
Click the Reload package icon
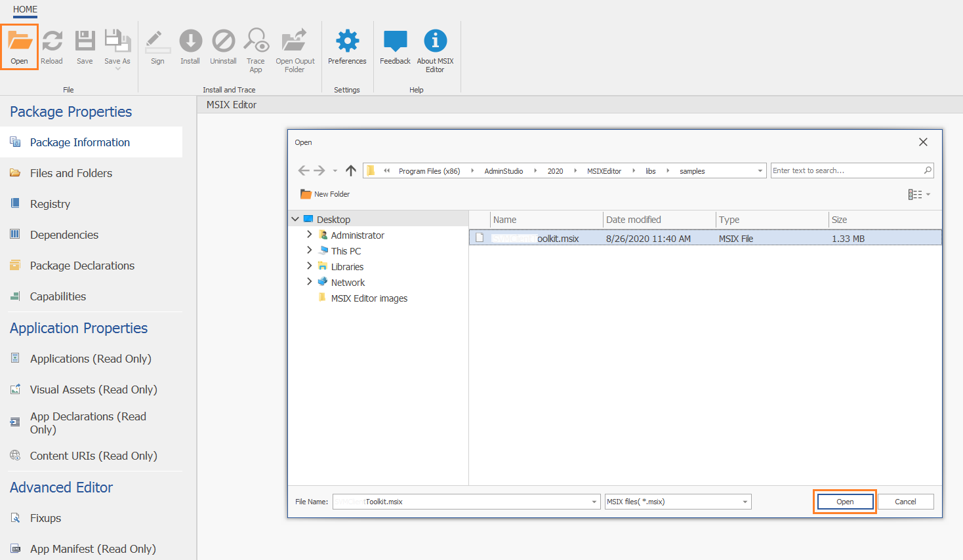click(52, 41)
